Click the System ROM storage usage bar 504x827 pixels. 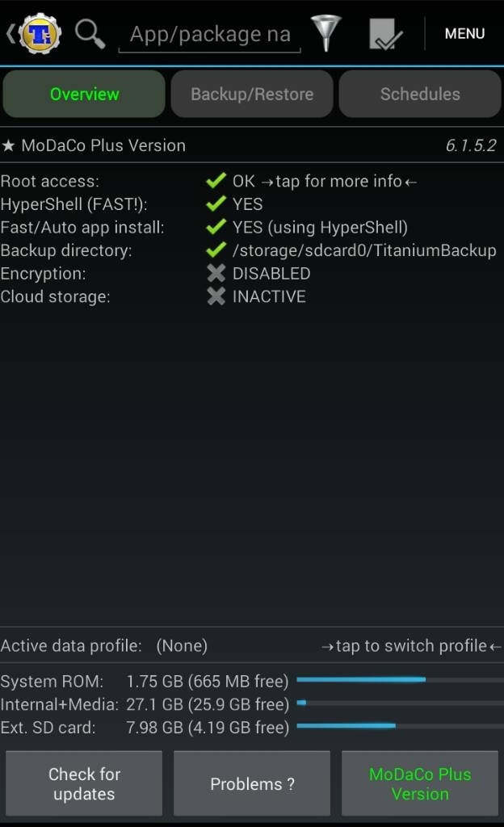(400, 680)
